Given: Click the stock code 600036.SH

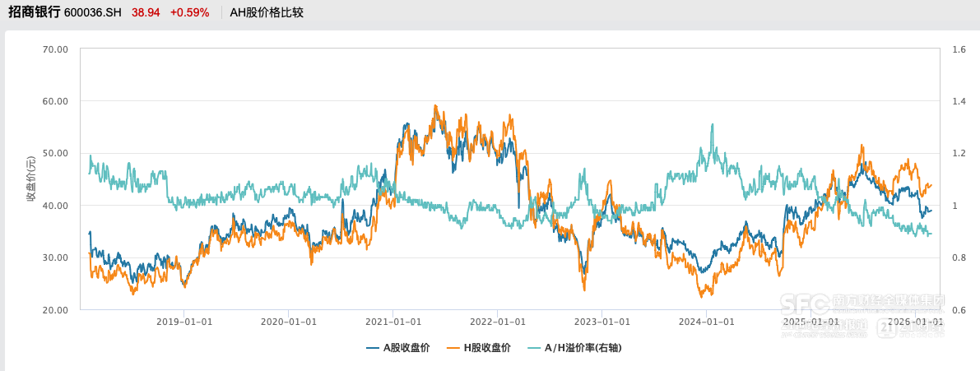Looking at the screenshot, I should [92, 13].
